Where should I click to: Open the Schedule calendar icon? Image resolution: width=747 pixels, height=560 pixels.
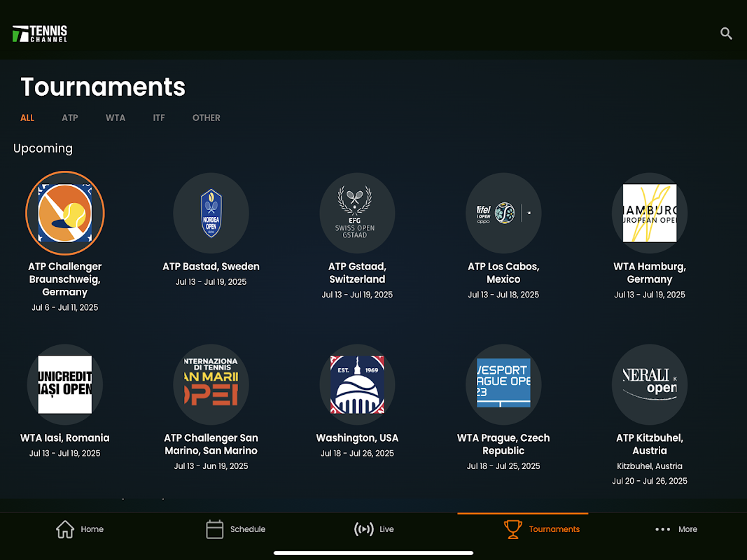[x=214, y=529]
